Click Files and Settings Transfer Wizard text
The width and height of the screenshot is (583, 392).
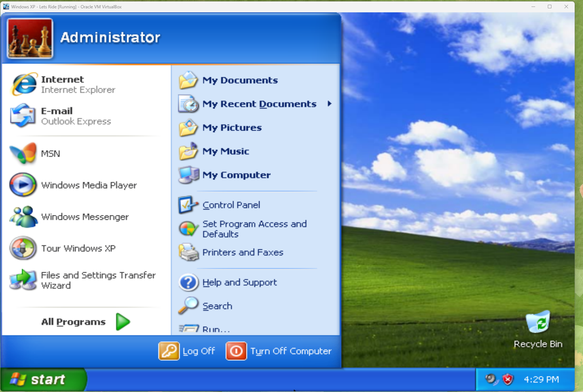(x=98, y=280)
